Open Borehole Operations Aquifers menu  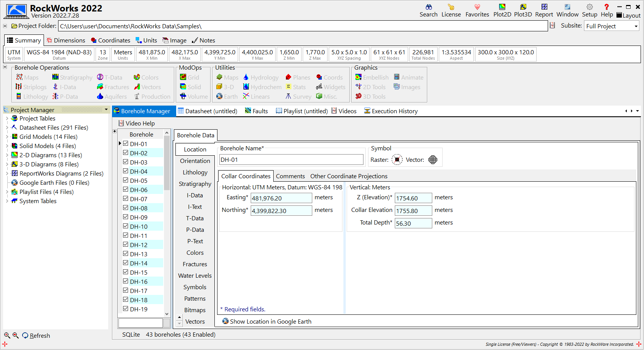pos(112,96)
